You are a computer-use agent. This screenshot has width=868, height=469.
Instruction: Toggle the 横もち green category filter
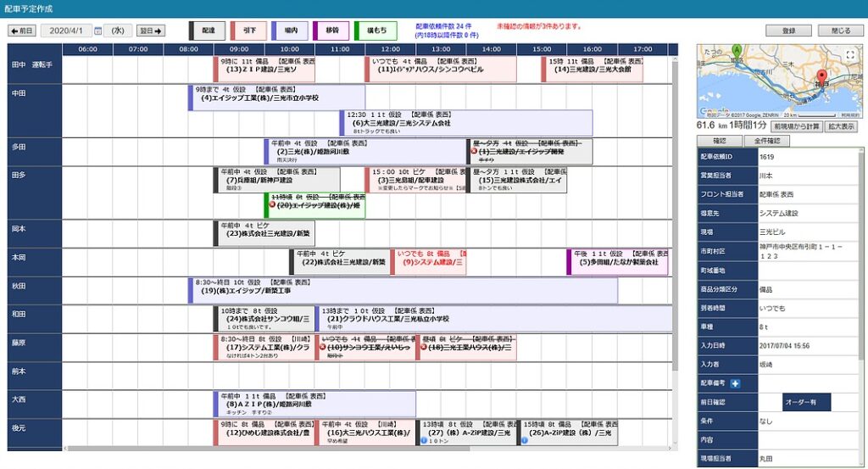click(374, 31)
